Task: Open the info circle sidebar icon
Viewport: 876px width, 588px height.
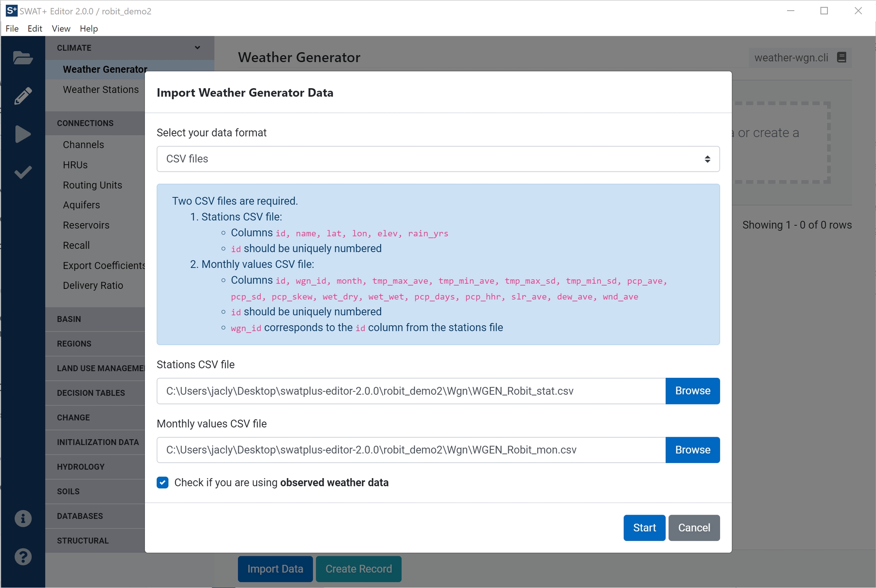Action: tap(23, 518)
